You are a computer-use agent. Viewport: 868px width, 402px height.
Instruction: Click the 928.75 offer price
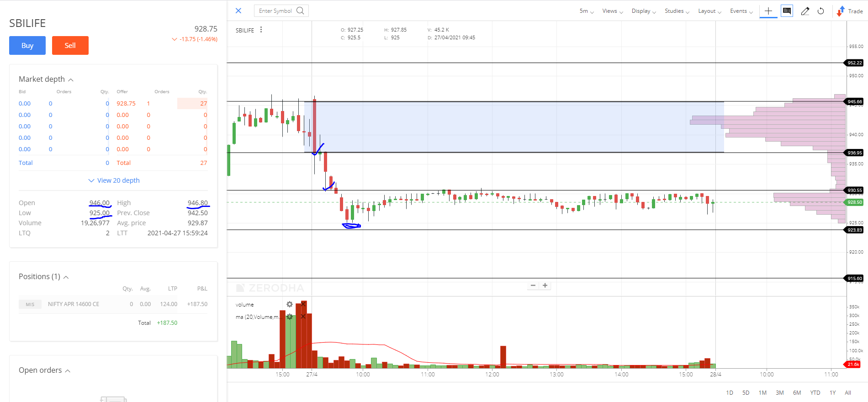pyautogui.click(x=126, y=103)
